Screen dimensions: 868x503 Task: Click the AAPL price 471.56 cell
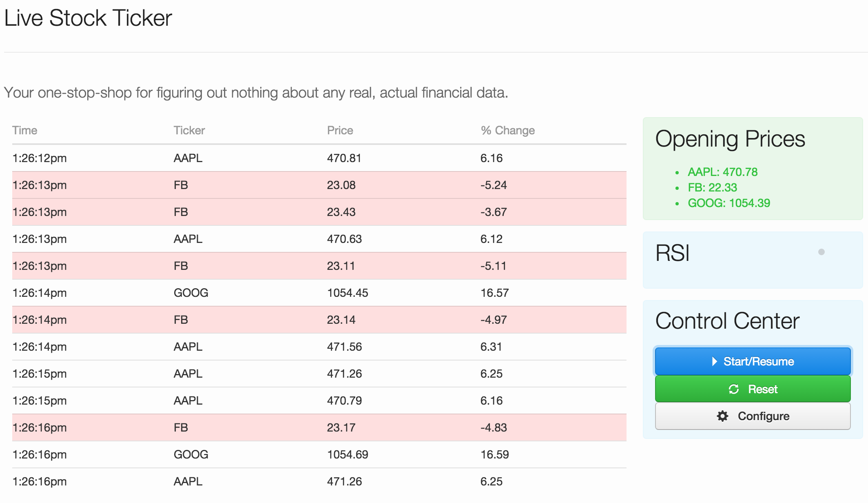(344, 347)
